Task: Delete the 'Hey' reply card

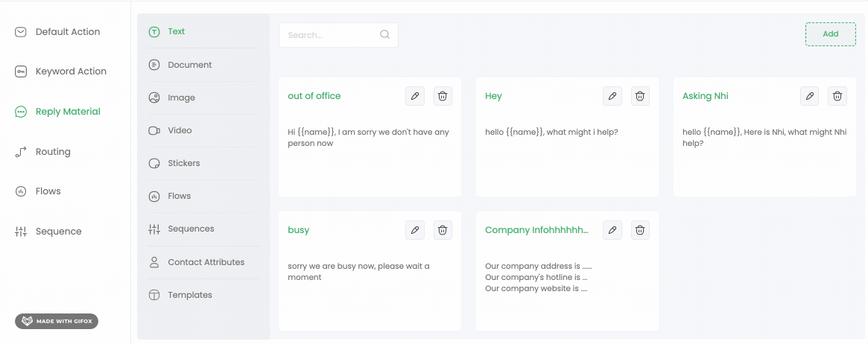Action: click(640, 96)
